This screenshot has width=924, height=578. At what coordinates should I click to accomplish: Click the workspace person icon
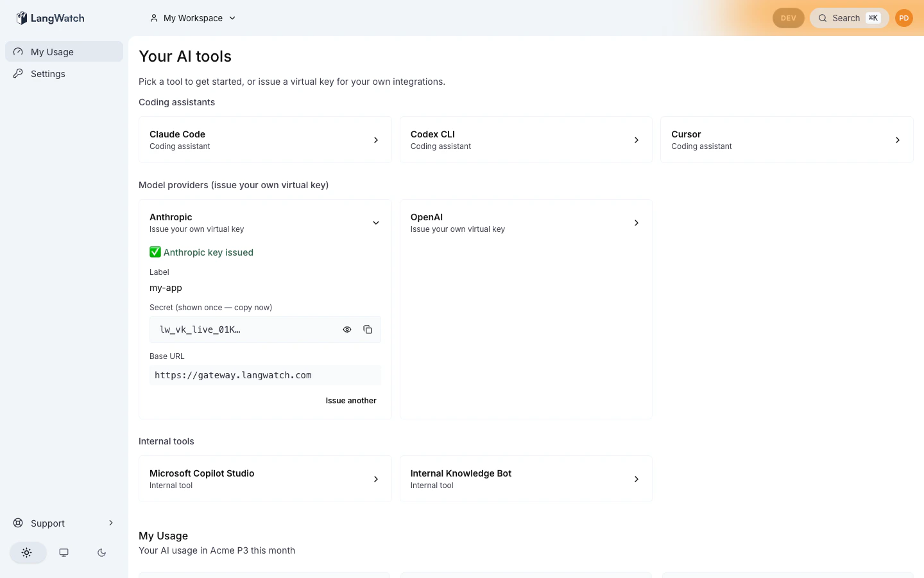(154, 18)
